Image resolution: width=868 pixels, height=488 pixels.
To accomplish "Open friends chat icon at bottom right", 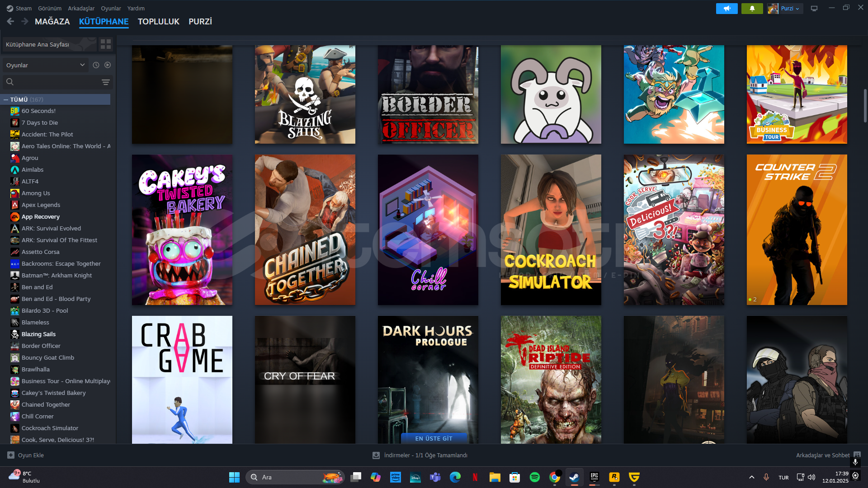I will coord(857,455).
